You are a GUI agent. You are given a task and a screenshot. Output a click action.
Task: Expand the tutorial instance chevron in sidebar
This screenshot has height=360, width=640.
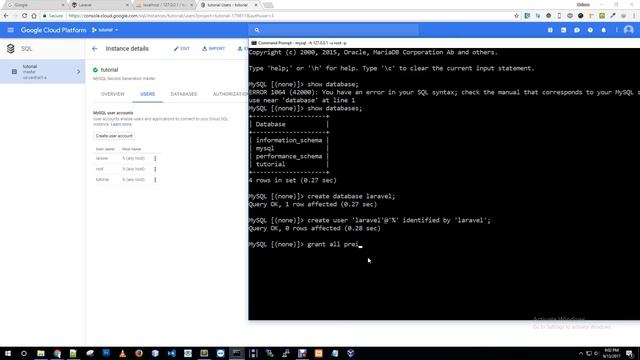(78, 72)
